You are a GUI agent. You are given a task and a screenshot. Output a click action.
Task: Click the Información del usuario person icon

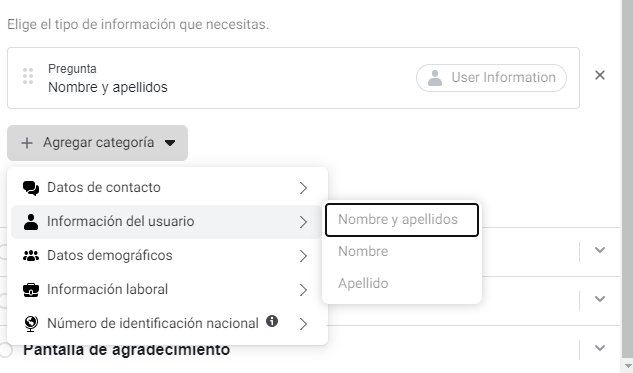click(x=31, y=222)
